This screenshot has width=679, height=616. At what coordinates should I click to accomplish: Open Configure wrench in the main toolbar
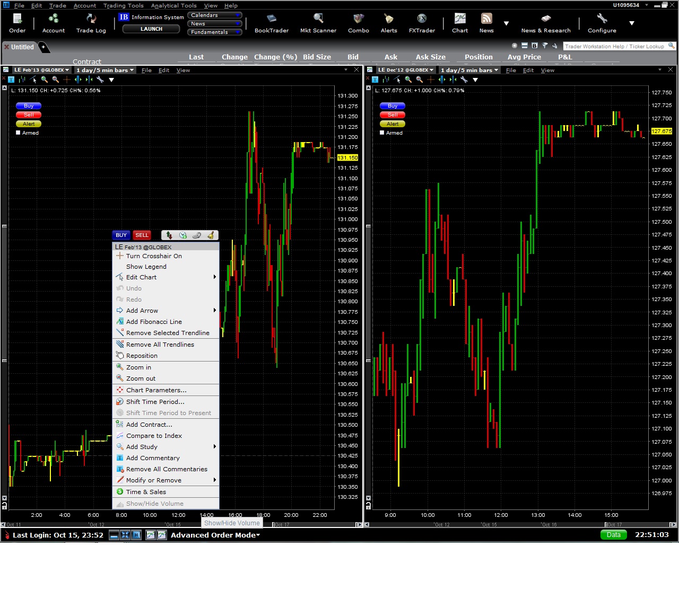click(x=602, y=23)
